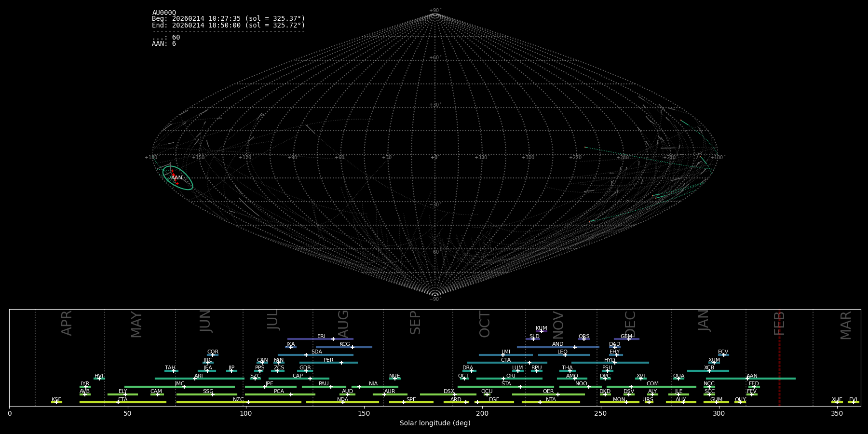Click the ORI shower label
The image size is (868, 434).
pos(511,376)
